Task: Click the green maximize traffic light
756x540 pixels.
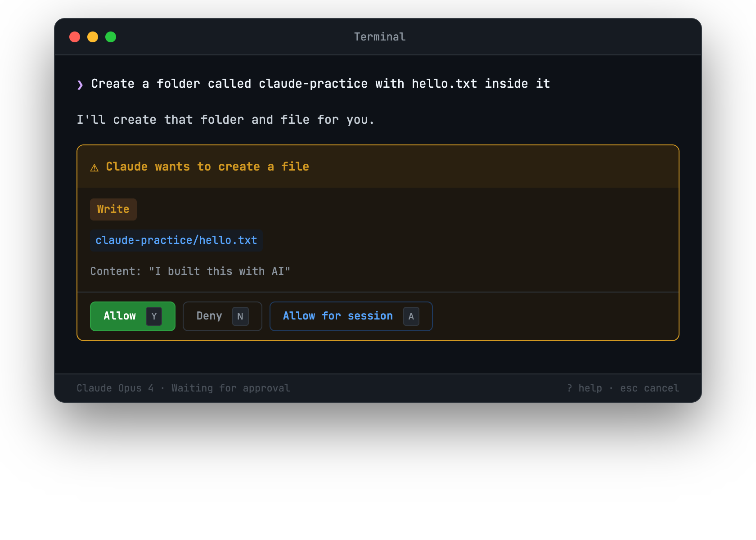Action: [111, 36]
